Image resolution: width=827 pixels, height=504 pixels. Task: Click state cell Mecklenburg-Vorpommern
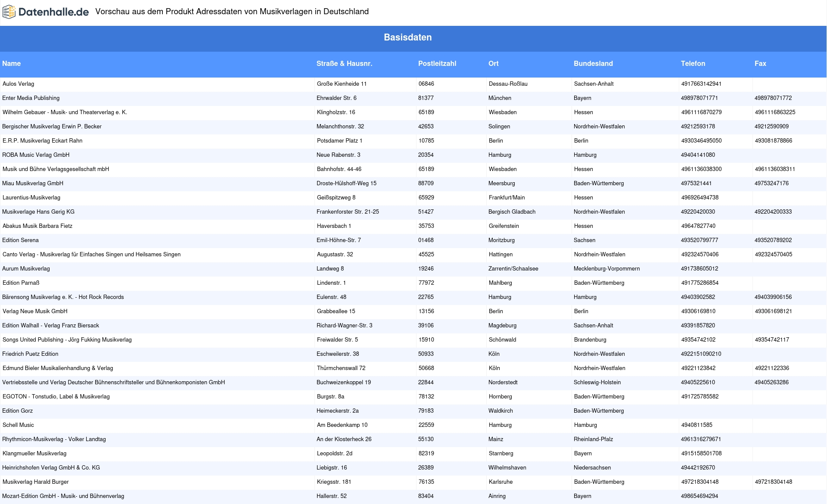(606, 269)
